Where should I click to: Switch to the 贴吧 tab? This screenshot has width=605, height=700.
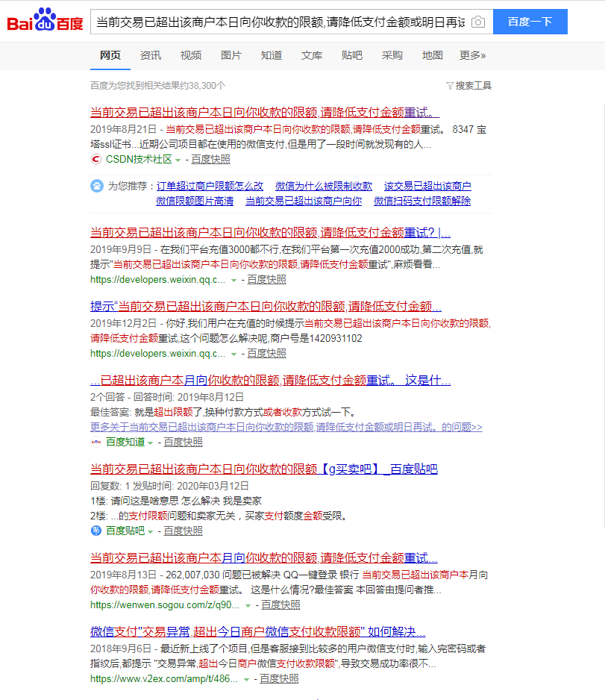tap(352, 55)
